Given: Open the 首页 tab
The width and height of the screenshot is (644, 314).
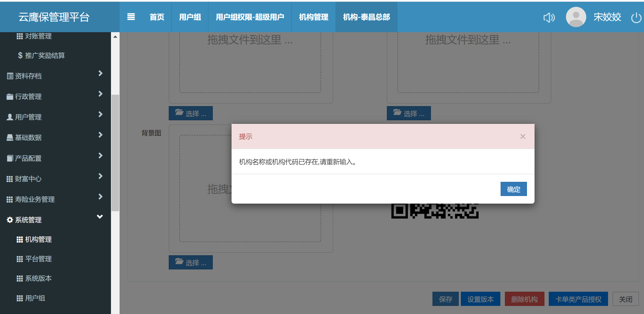Looking at the screenshot, I should (x=157, y=17).
